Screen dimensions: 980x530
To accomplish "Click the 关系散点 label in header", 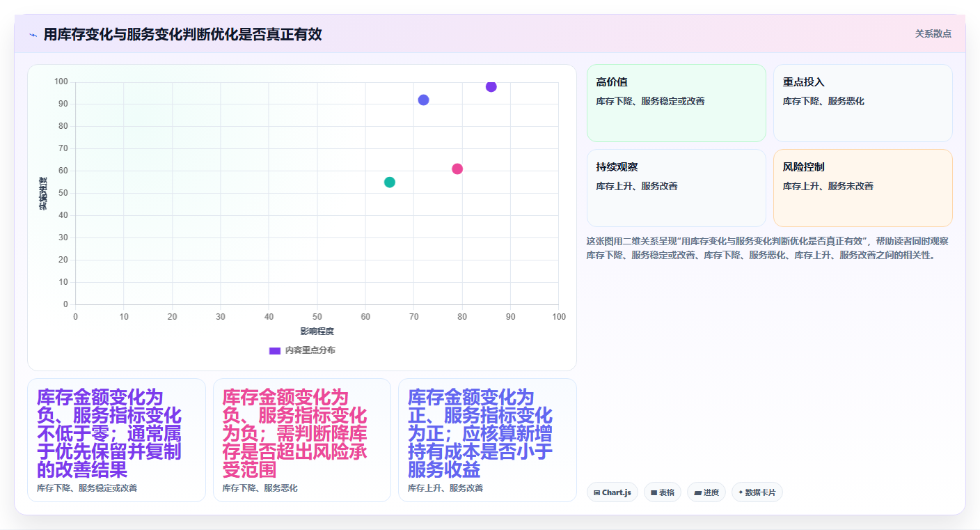I will click(x=933, y=33).
